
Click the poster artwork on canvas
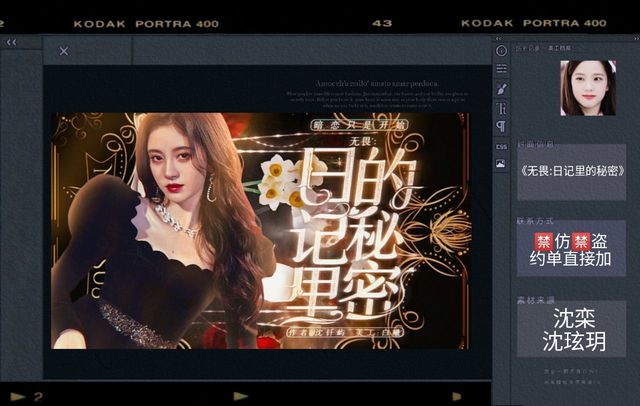tap(260, 230)
